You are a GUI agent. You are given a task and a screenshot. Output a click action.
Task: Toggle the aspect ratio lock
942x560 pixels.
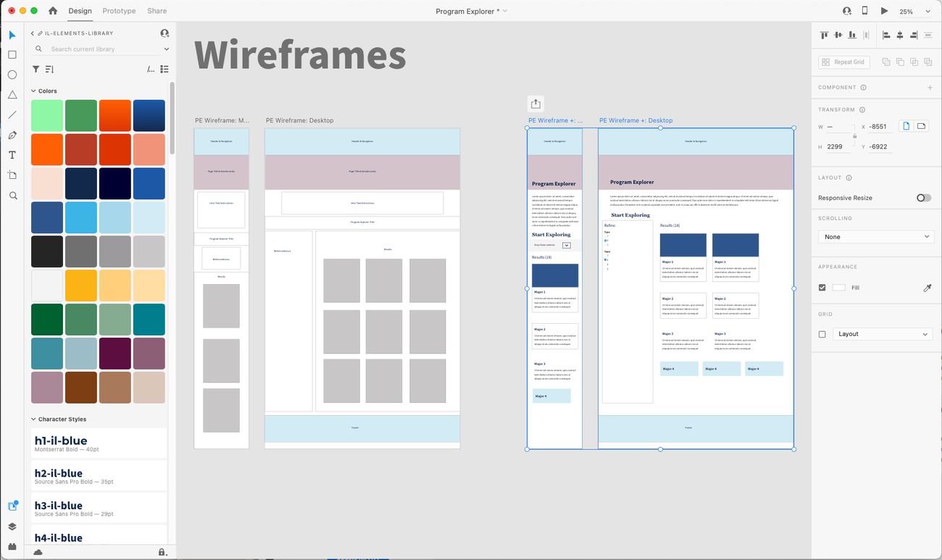click(x=854, y=136)
